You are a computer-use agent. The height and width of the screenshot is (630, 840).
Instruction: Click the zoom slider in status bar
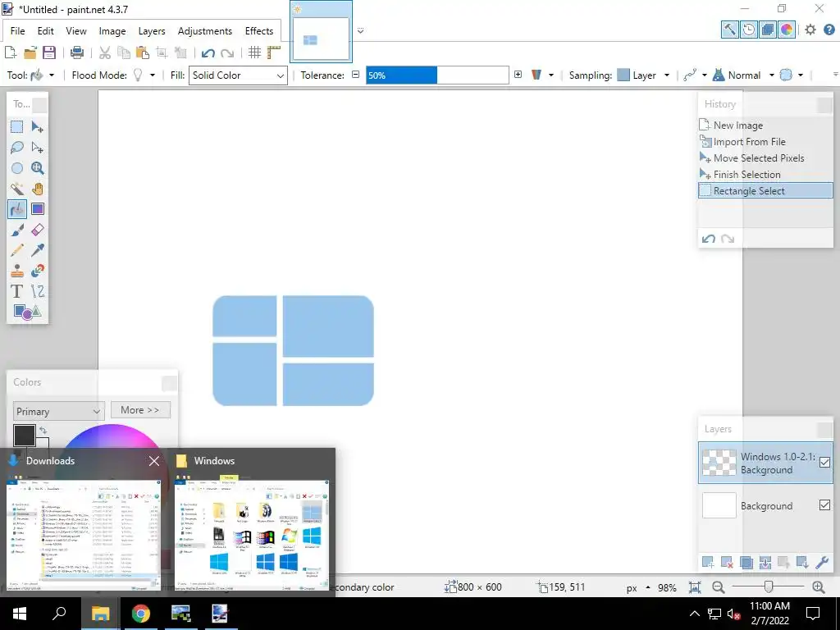[x=768, y=587]
